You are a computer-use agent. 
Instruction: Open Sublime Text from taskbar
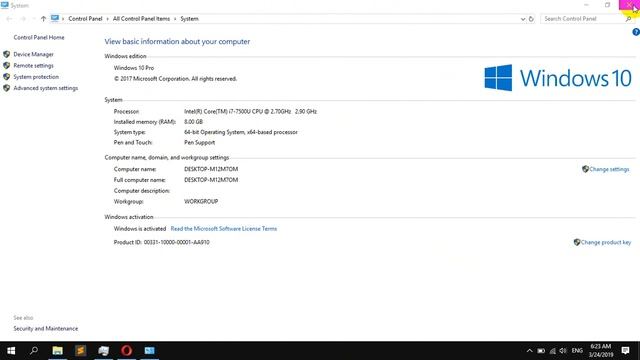(80, 351)
